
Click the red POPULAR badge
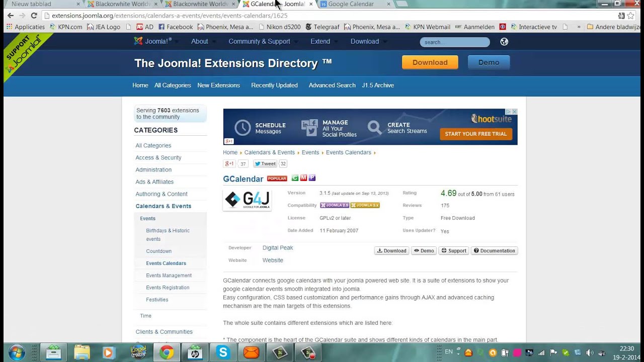tap(277, 178)
